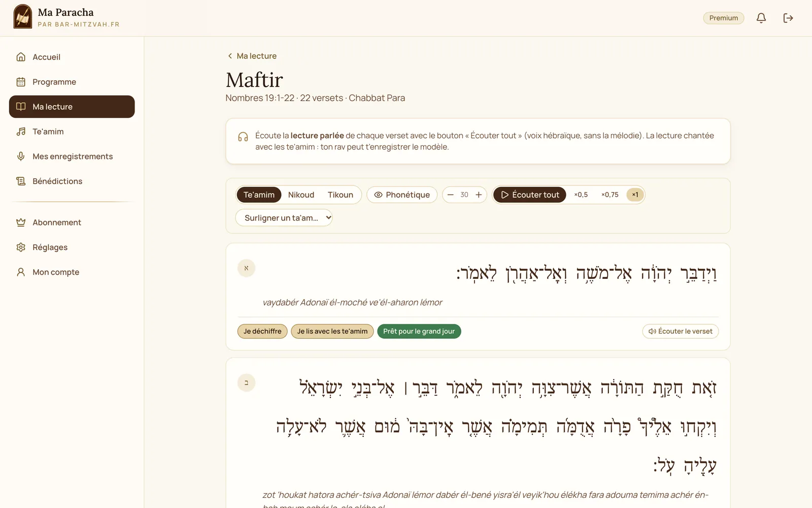Click the verse ב number badge
The image size is (812, 508).
(x=247, y=383)
